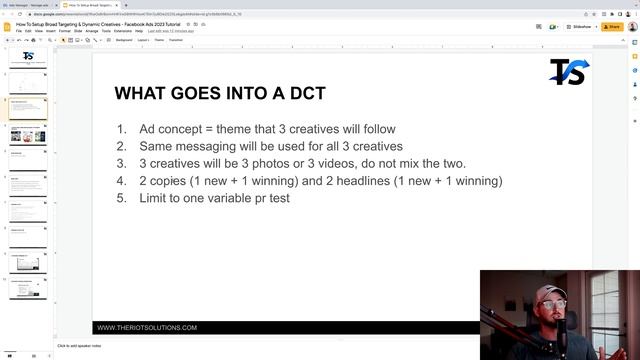Open Google account avatar
This screenshot has width=640, height=360.
point(633,27)
